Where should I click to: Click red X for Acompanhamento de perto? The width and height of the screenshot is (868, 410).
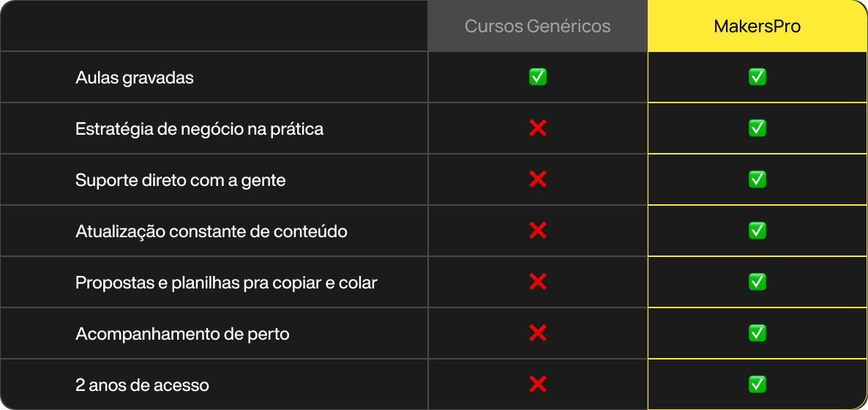(537, 333)
